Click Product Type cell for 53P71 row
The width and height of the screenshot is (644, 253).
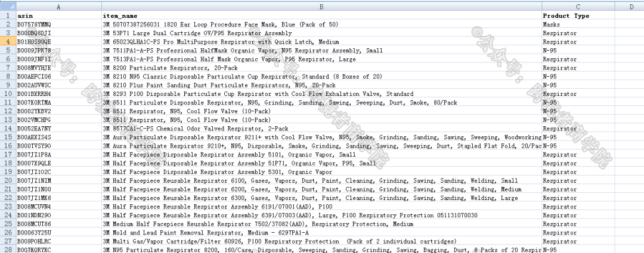(578, 33)
